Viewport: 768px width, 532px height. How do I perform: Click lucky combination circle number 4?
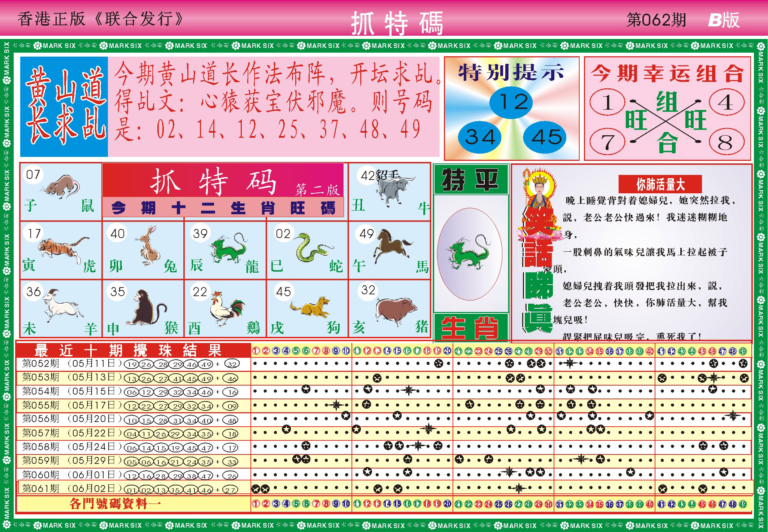pos(726,102)
